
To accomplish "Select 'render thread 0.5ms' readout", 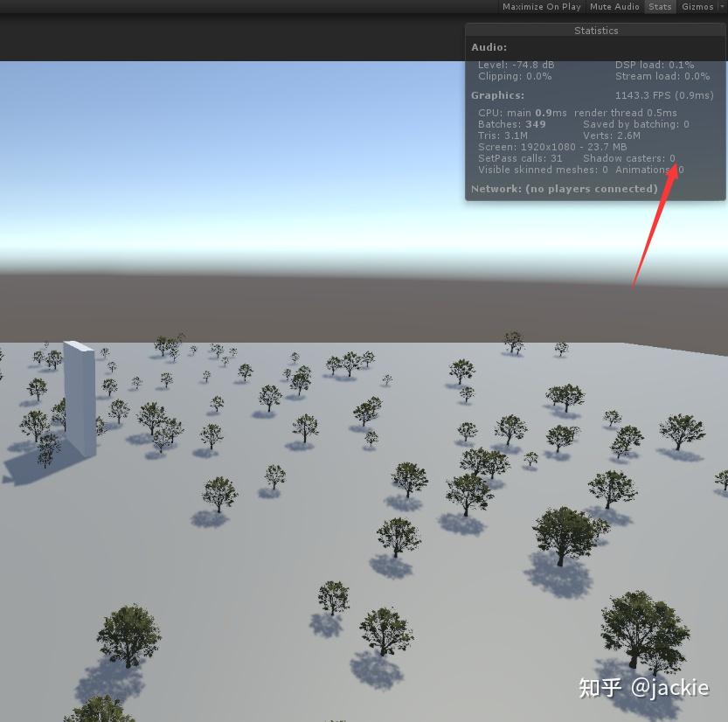I will tap(626, 113).
